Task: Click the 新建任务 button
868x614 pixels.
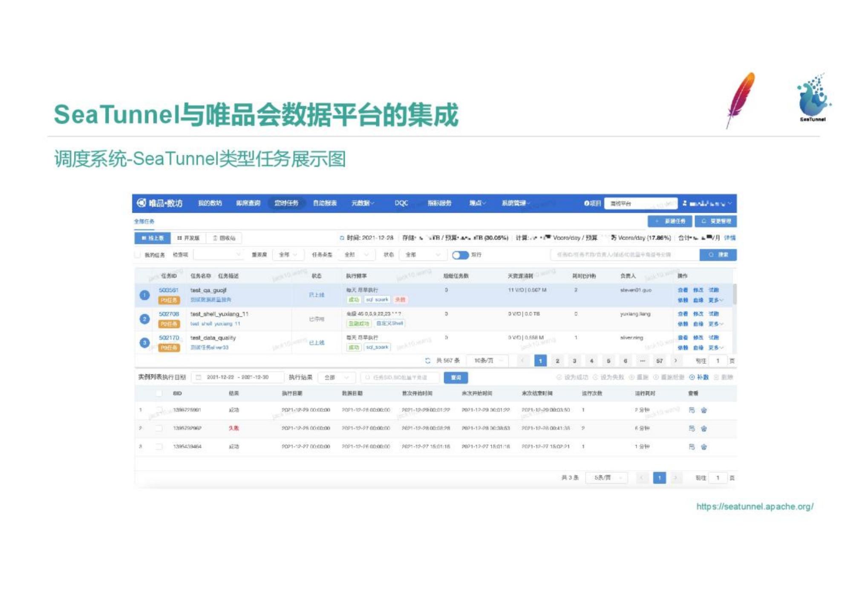Action: coord(670,221)
